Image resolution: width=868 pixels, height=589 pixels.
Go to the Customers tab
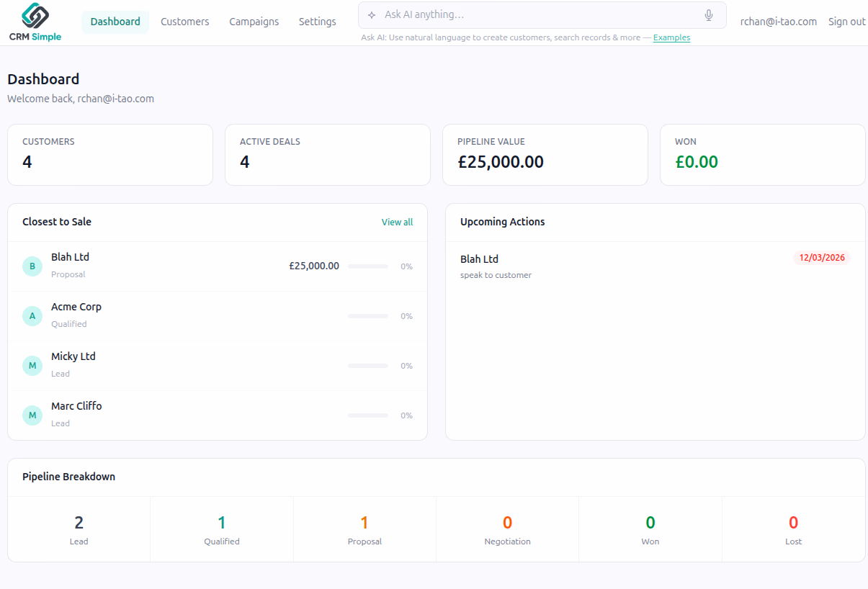185,22
